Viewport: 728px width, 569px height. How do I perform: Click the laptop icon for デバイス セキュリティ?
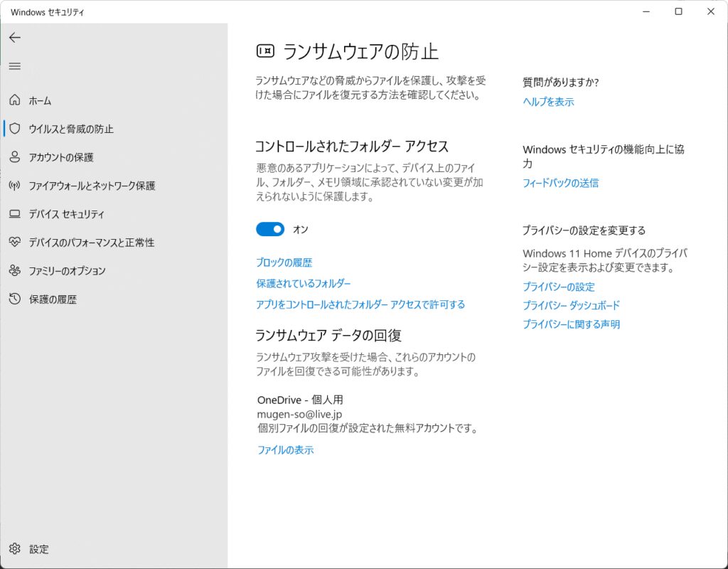[15, 213]
